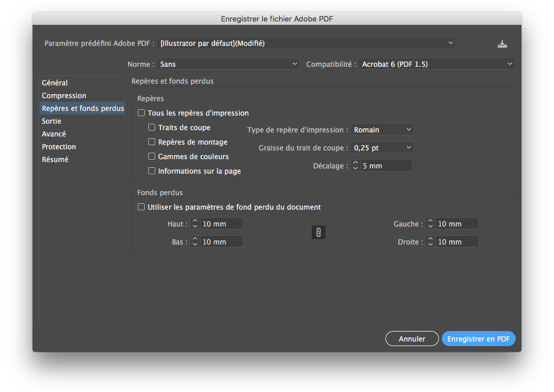Viewport: 554px width, 392px height.
Task: Open the Protection section in sidebar
Action: [59, 147]
